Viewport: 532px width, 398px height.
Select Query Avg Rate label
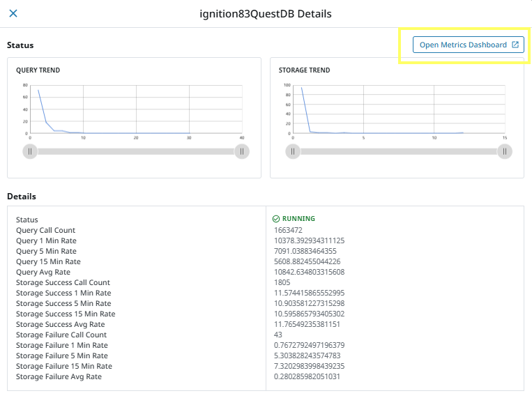(43, 273)
